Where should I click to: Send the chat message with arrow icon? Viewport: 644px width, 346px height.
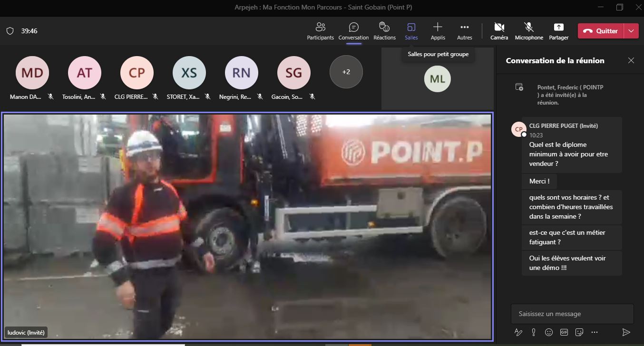point(626,332)
